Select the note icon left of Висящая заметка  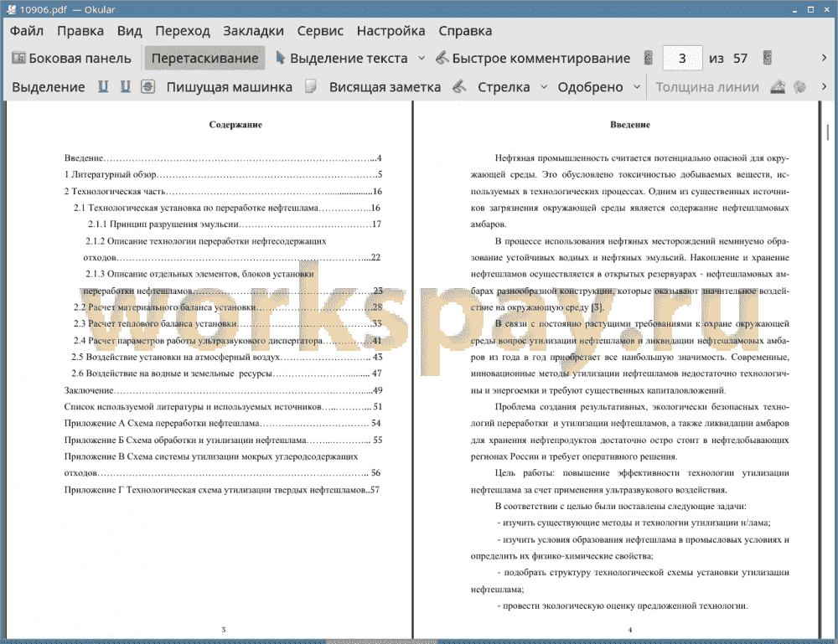[x=311, y=86]
